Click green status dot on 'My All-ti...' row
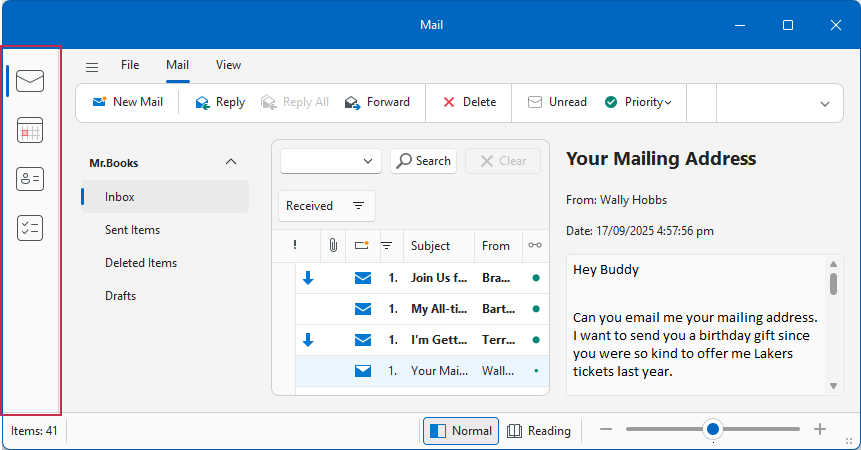Screen dimensions: 861x450 (536, 309)
